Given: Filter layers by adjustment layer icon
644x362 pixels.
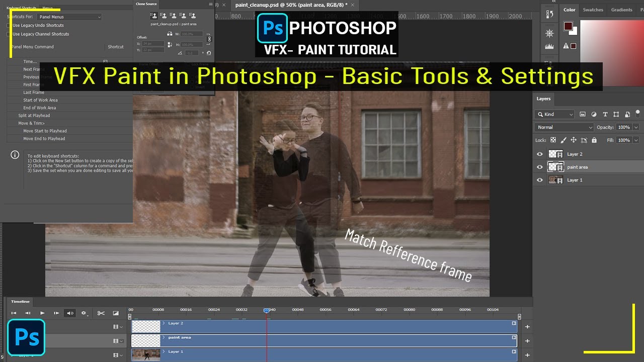Looking at the screenshot, I should (594, 114).
